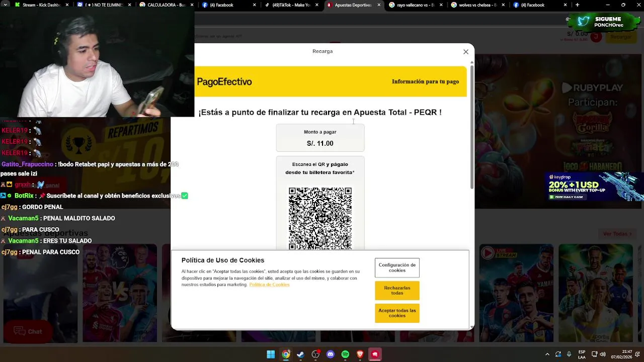Viewport: 644px width, 362px height.
Task: Click chat message PENAL MALDITO SALADO
Action: [79, 218]
